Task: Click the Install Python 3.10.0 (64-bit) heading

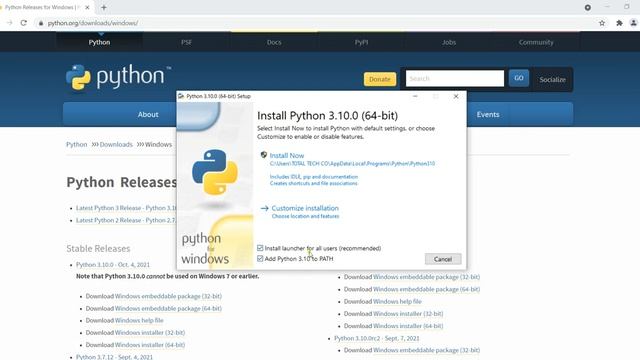Action: (327, 116)
